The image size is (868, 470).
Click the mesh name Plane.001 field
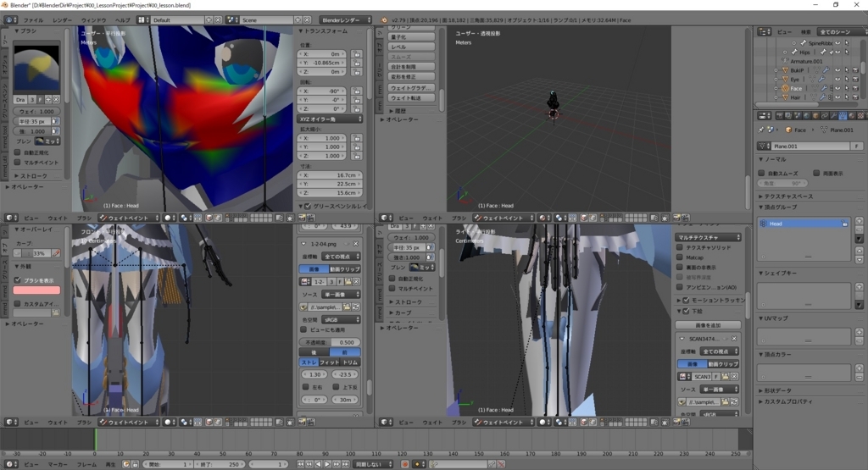[x=810, y=146]
